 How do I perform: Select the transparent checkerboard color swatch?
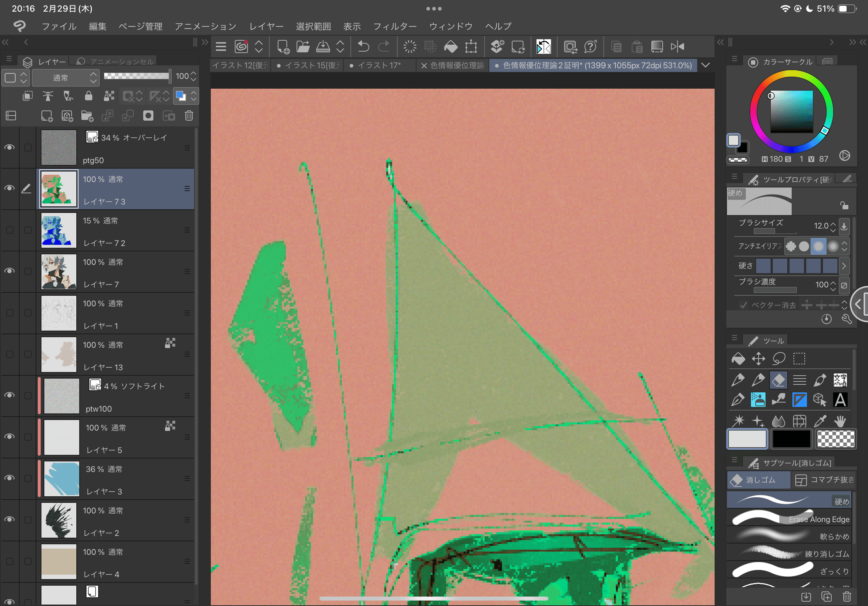(835, 439)
